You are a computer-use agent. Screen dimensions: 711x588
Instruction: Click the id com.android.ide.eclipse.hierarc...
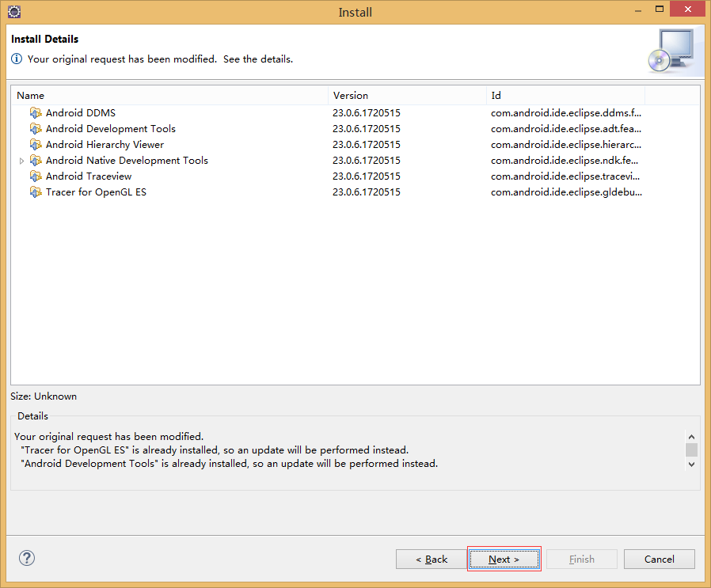(x=566, y=144)
